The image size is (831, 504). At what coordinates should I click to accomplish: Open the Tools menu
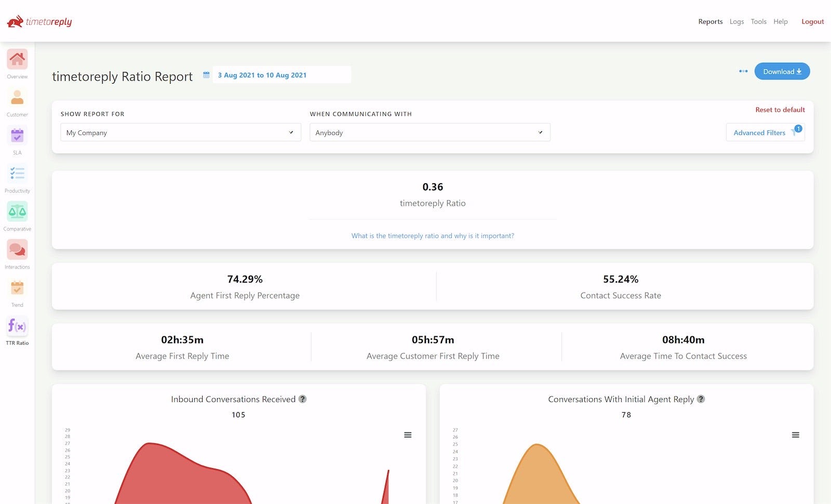[758, 21]
